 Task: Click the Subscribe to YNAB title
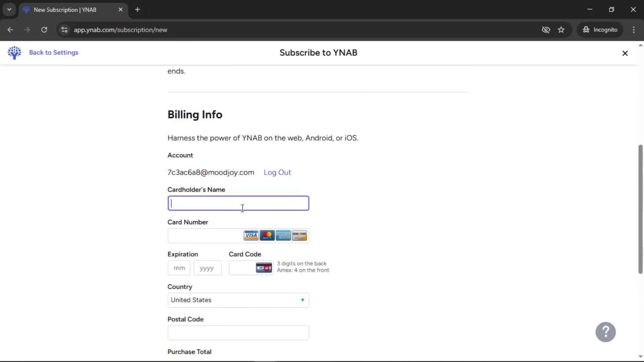pos(318,53)
